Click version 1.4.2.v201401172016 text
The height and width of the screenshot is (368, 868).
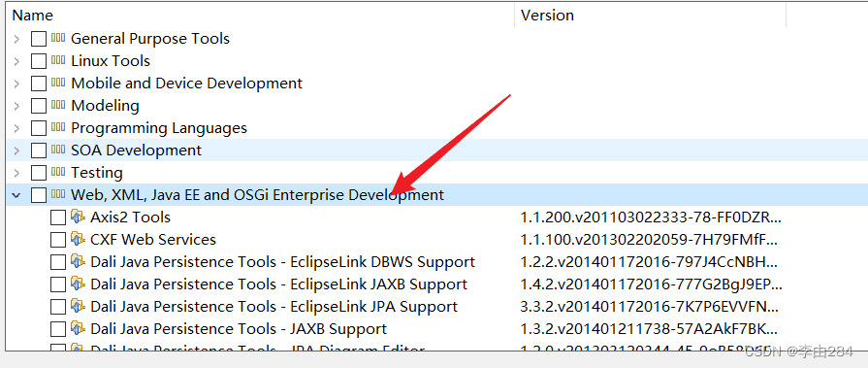(651, 284)
